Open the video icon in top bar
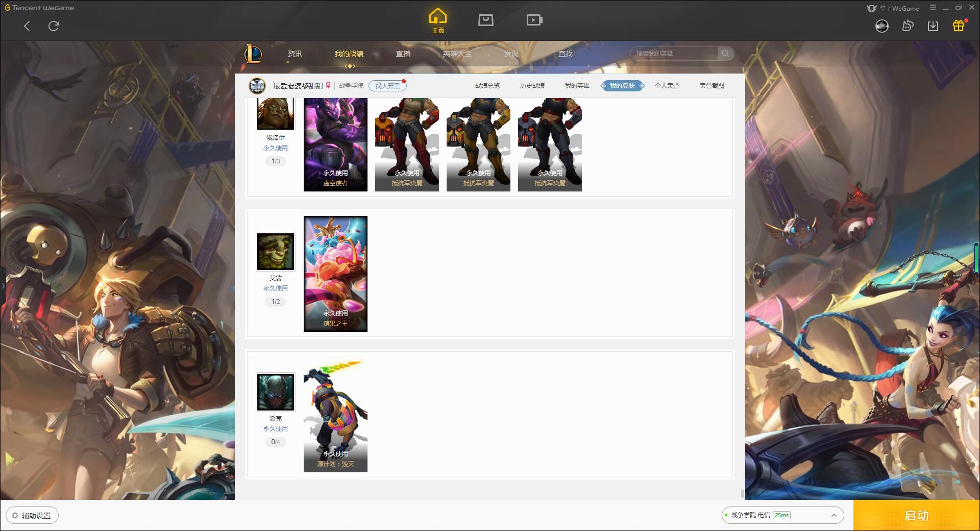Viewport: 980px width, 531px height. [x=534, y=20]
